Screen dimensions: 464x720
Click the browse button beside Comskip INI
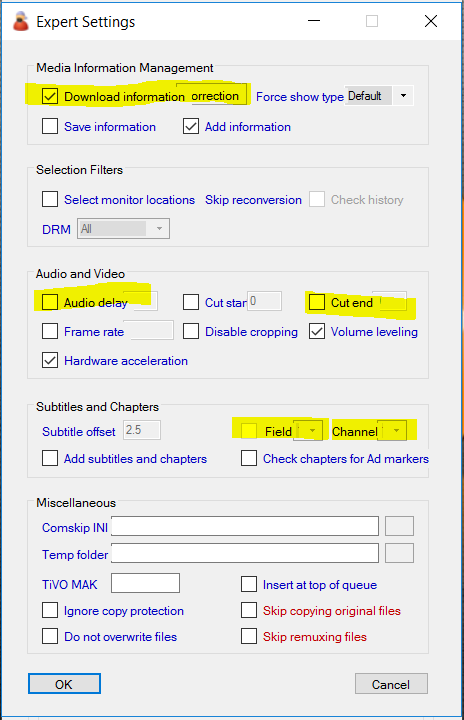point(399,526)
